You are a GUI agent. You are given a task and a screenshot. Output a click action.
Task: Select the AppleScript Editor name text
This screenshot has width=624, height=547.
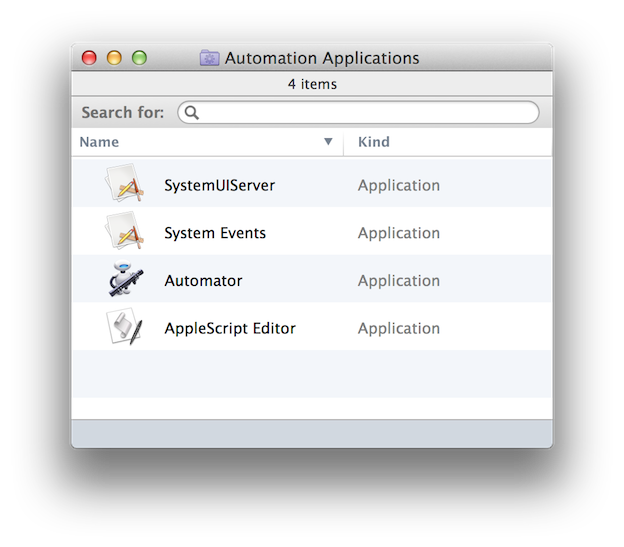[x=230, y=329]
